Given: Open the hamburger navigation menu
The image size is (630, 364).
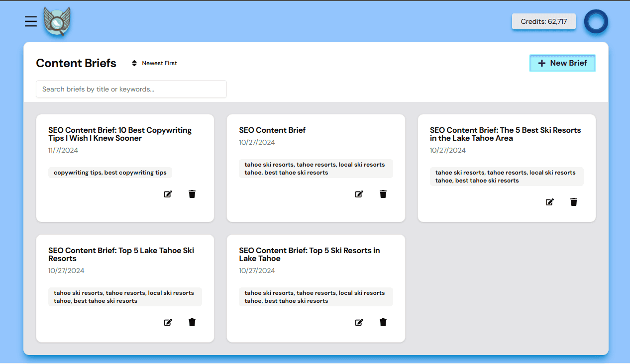Looking at the screenshot, I should pos(30,21).
